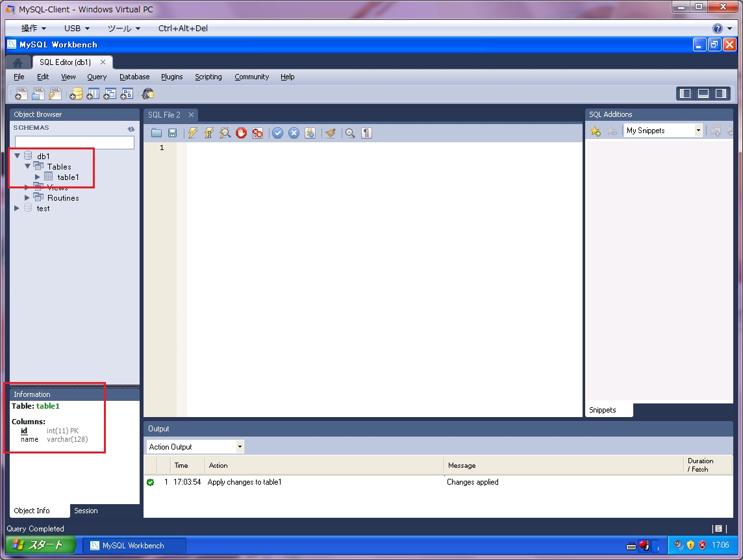743x560 pixels.
Task: Expand the table1 node
Action: tap(38, 177)
